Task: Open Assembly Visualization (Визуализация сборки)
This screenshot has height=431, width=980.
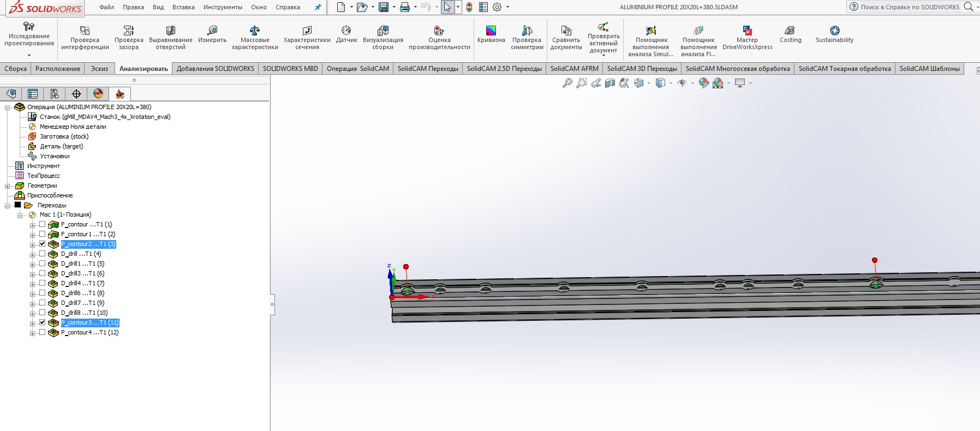Action: (x=383, y=37)
